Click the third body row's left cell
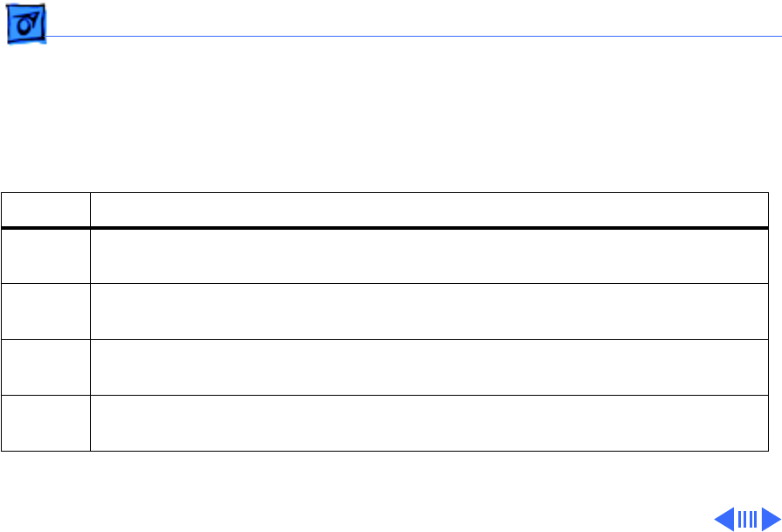Viewport: 782px width, 532px height. pyautogui.click(x=45, y=368)
